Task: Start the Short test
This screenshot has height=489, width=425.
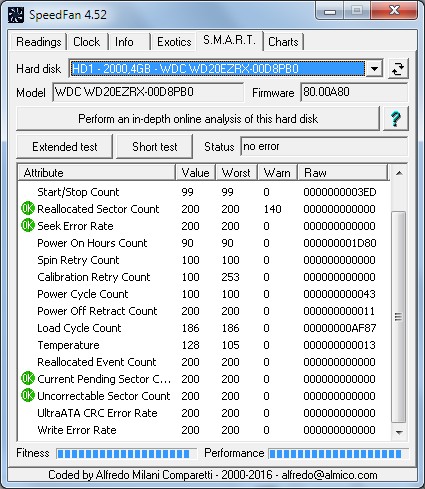Action: (x=155, y=147)
